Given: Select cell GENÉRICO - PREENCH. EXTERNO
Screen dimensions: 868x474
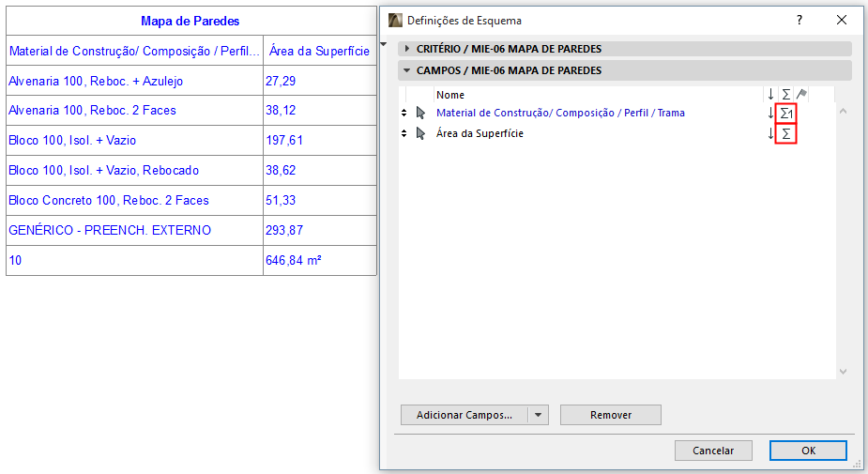Looking at the screenshot, I should [x=134, y=230].
